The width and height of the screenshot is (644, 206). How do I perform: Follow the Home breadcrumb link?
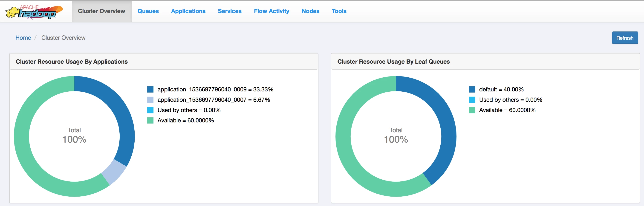tap(23, 38)
